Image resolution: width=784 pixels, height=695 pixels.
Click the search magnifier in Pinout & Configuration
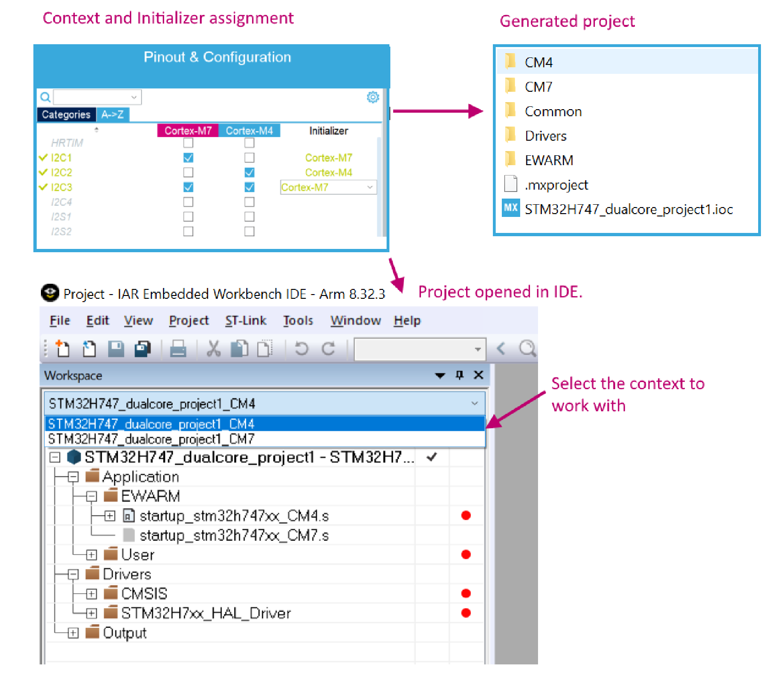[x=45, y=97]
